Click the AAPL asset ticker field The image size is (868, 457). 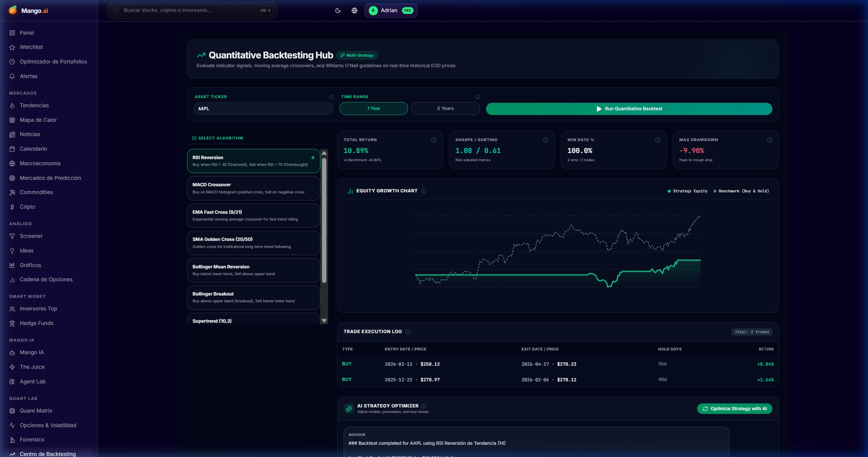pyautogui.click(x=263, y=109)
